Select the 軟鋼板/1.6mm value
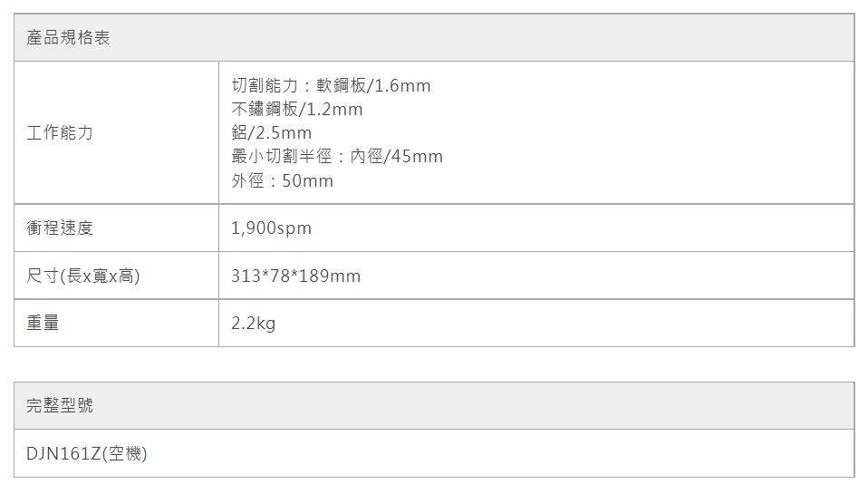Screen dimensions: 868x494 pyautogui.click(x=372, y=86)
